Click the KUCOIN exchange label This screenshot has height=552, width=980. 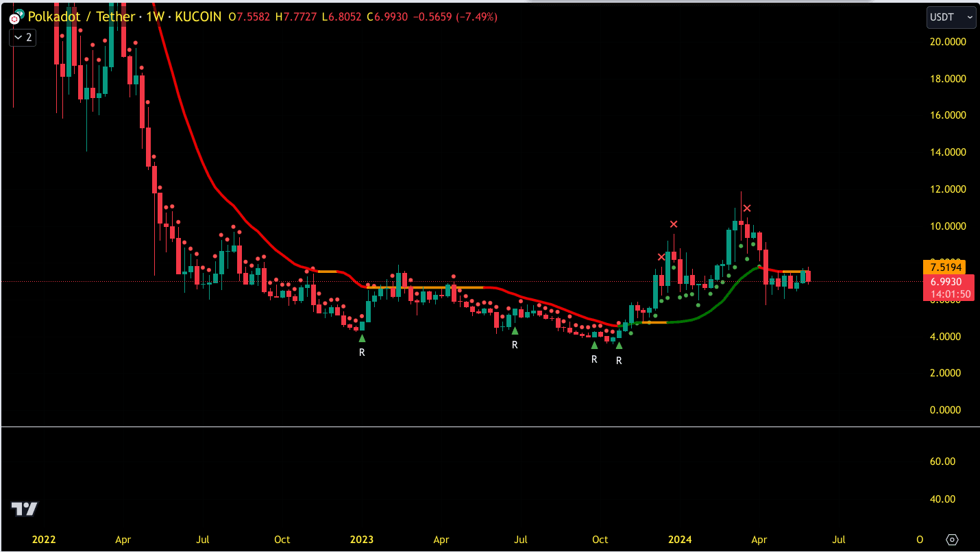tap(198, 16)
